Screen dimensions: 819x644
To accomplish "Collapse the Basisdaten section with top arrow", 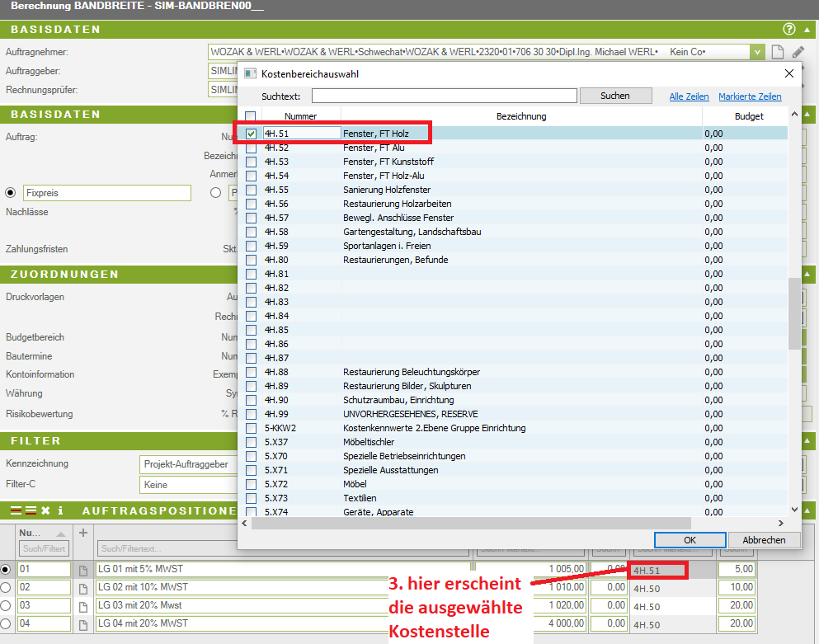I will point(807,30).
